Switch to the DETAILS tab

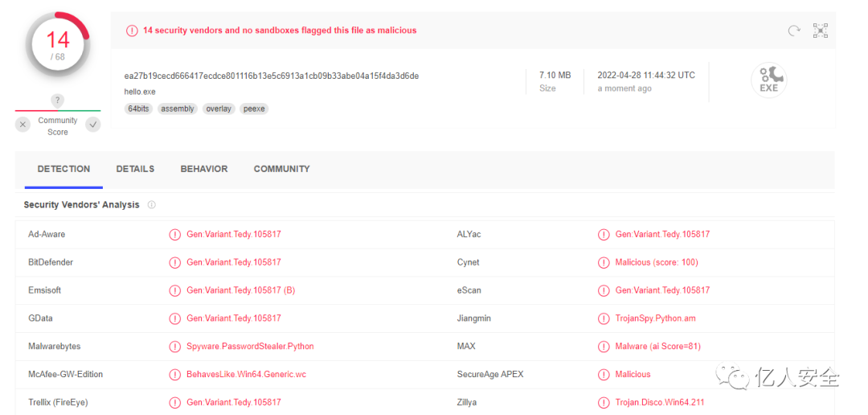(x=135, y=169)
